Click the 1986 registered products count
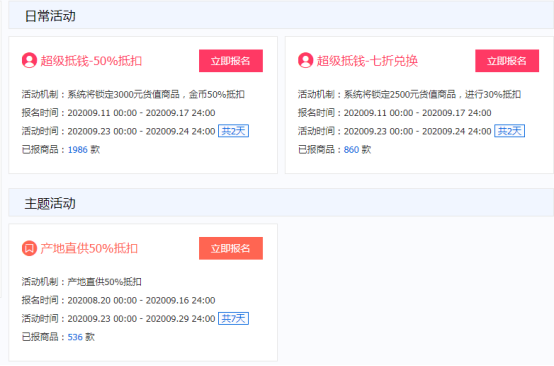This screenshot has width=554, height=366. [x=77, y=150]
